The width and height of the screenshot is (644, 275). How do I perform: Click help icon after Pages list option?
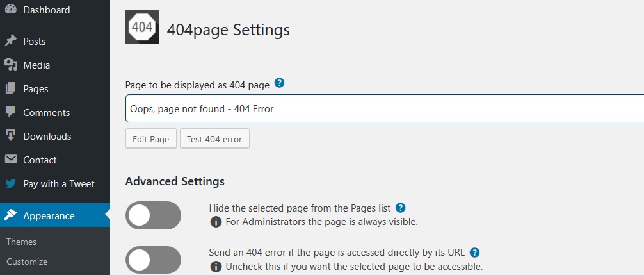coord(401,208)
